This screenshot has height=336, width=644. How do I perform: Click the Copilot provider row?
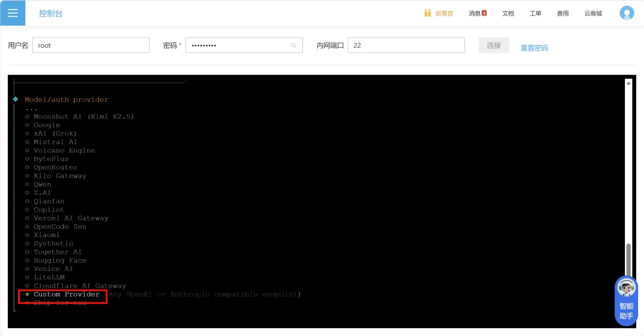tap(45, 210)
